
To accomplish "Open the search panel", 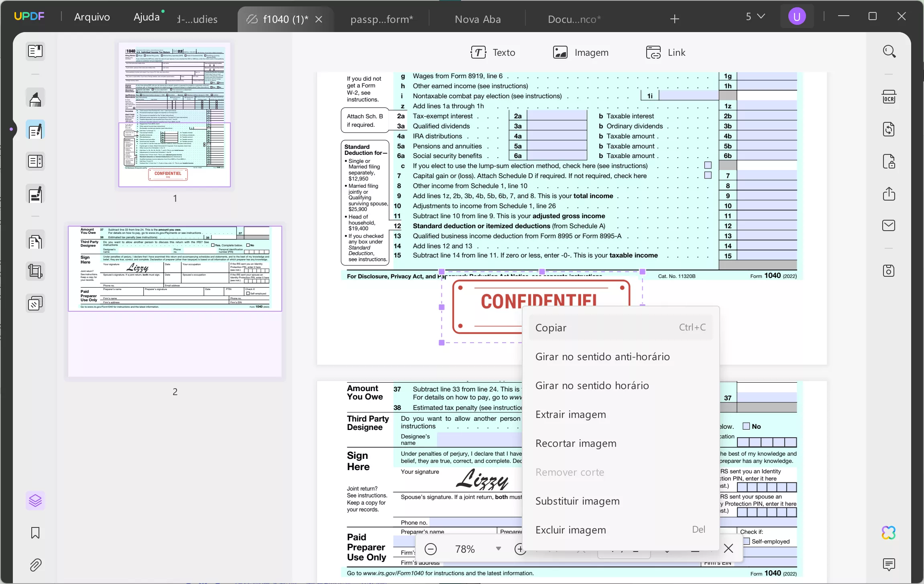I will pyautogui.click(x=889, y=51).
